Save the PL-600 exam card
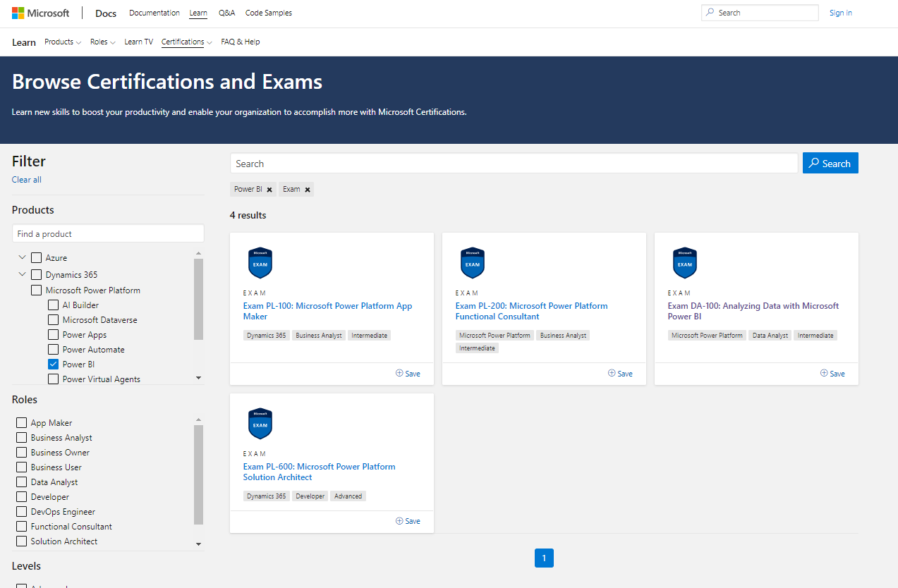The height and width of the screenshot is (588, 898). (x=408, y=521)
